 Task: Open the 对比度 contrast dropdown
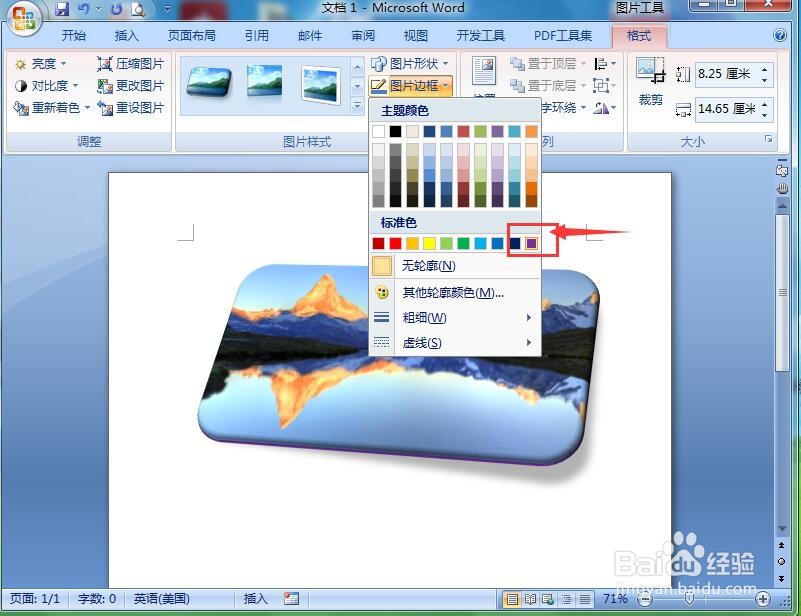click(x=46, y=86)
